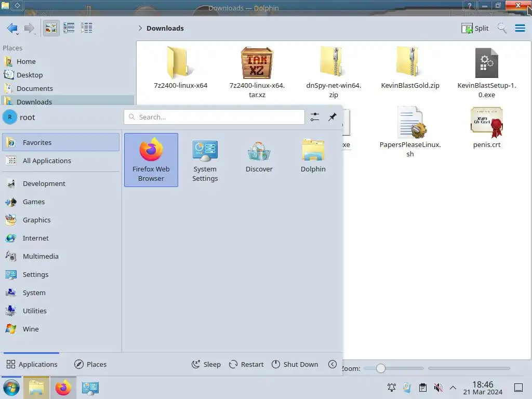Click Show Desktop button in taskbar
This screenshot has height=399, width=532.
click(x=518, y=388)
